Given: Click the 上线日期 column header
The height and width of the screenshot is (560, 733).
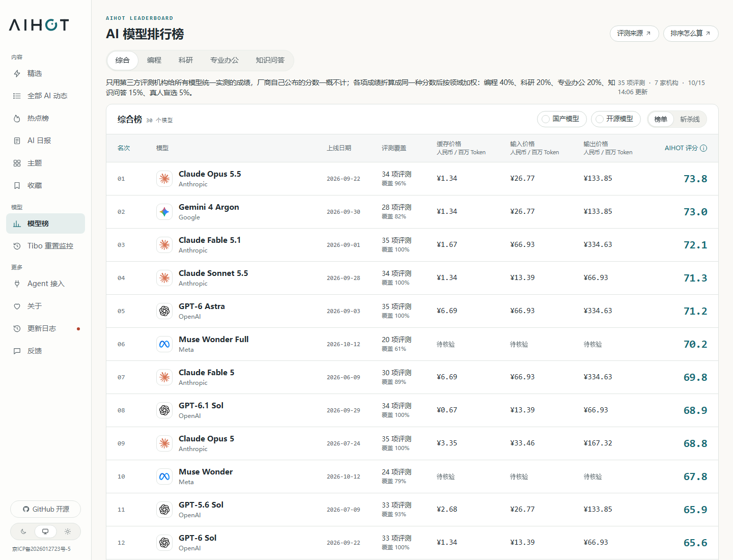Looking at the screenshot, I should coord(339,148).
